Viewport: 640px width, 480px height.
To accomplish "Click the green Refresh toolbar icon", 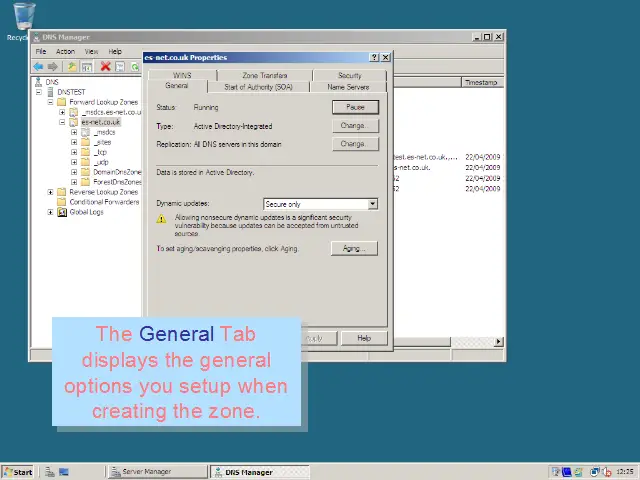I will (135, 67).
